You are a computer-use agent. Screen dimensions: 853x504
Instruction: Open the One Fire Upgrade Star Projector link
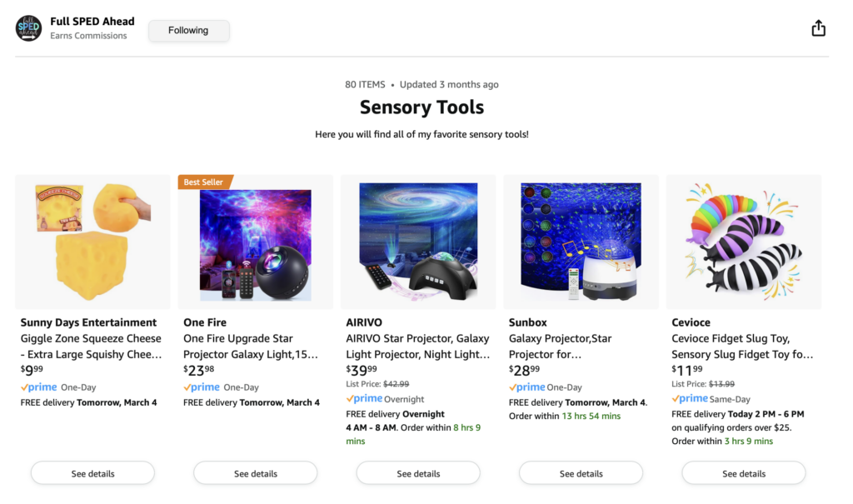[251, 347]
